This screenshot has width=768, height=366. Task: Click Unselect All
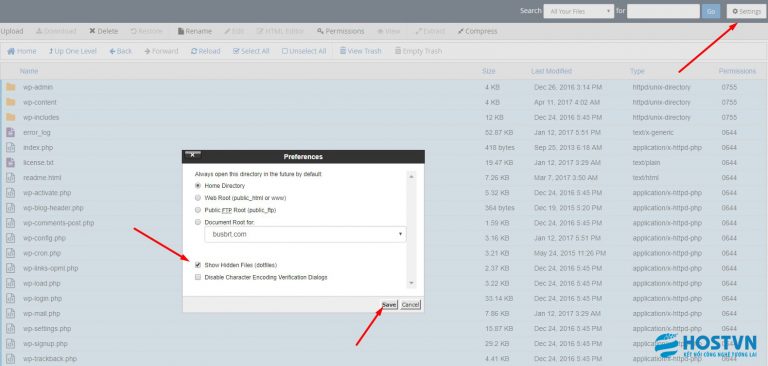point(304,51)
